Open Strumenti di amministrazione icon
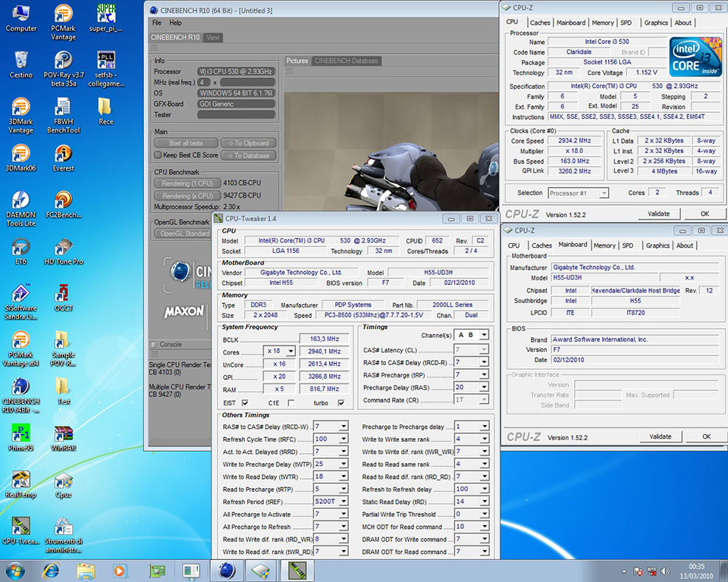The width and height of the screenshot is (728, 582). (64, 535)
